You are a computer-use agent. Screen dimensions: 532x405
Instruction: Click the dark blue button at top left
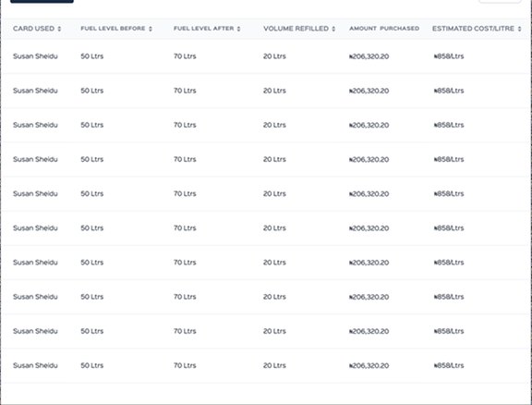[x=42, y=1]
